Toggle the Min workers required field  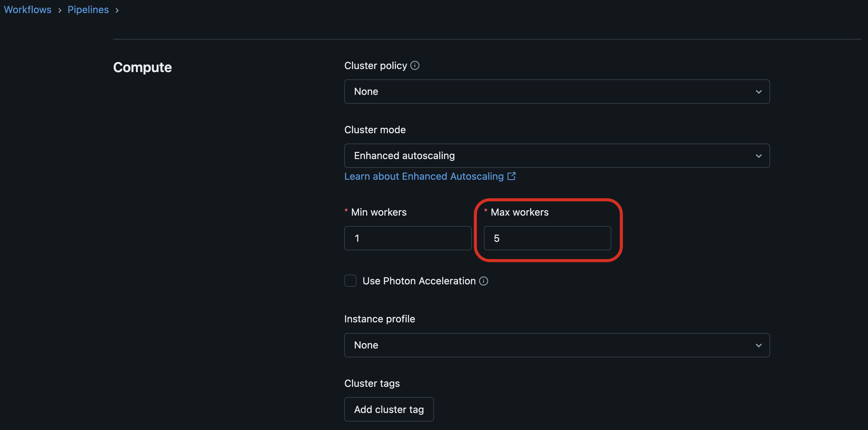[408, 238]
